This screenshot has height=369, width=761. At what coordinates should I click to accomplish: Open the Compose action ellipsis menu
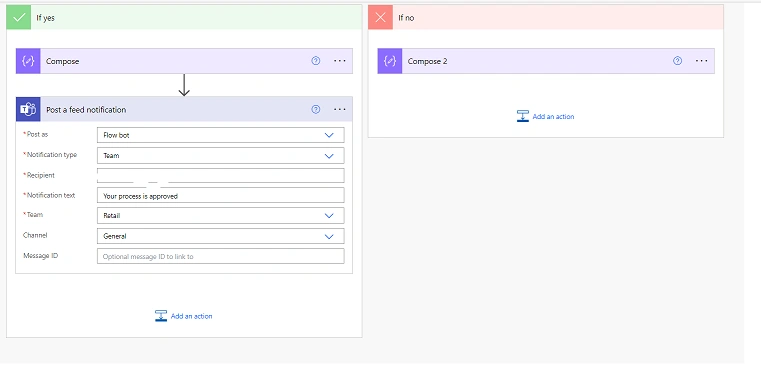click(340, 61)
